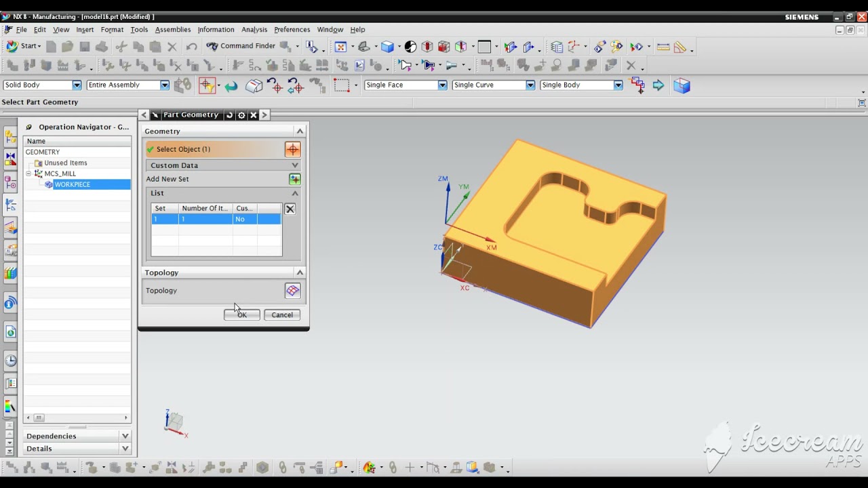The width and height of the screenshot is (868, 488).
Task: Click the navigator horizontal scrollbar
Action: [x=77, y=418]
